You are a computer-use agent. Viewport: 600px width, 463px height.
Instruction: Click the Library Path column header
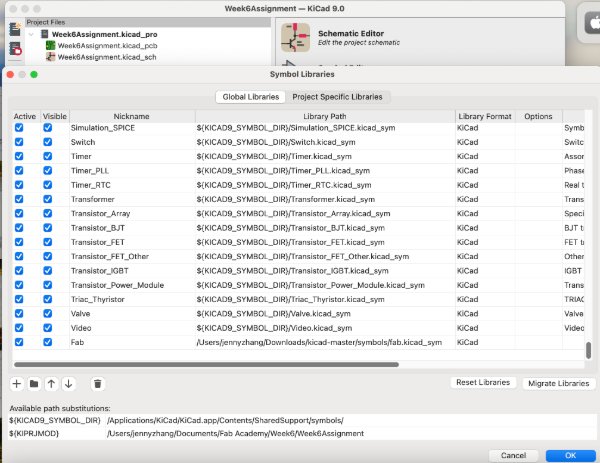pyautogui.click(x=325, y=116)
